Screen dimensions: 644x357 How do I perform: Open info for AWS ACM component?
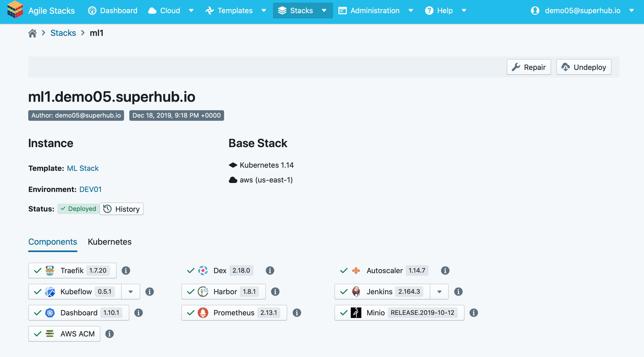point(110,334)
